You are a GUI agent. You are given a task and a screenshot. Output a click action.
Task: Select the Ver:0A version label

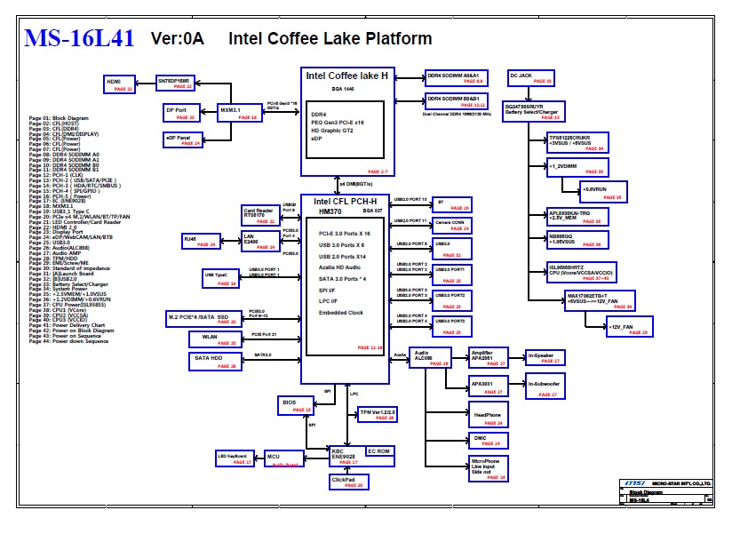click(178, 38)
